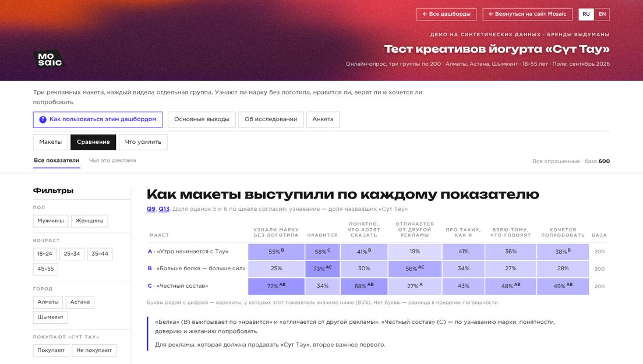Click the 56% cell in row B

415,268
